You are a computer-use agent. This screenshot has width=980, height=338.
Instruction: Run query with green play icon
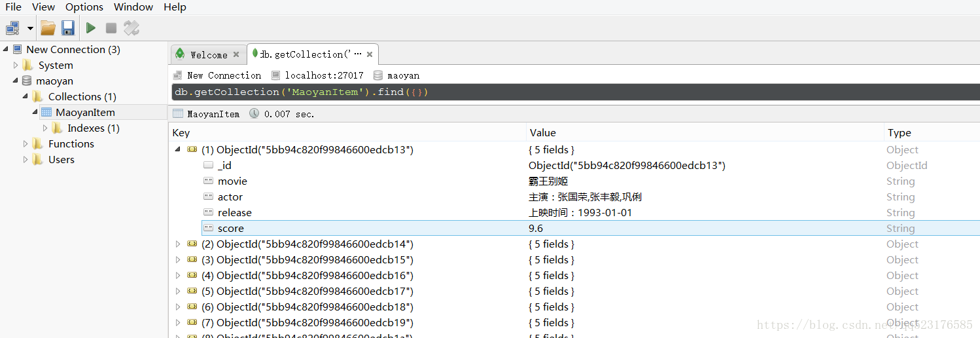[x=91, y=28]
